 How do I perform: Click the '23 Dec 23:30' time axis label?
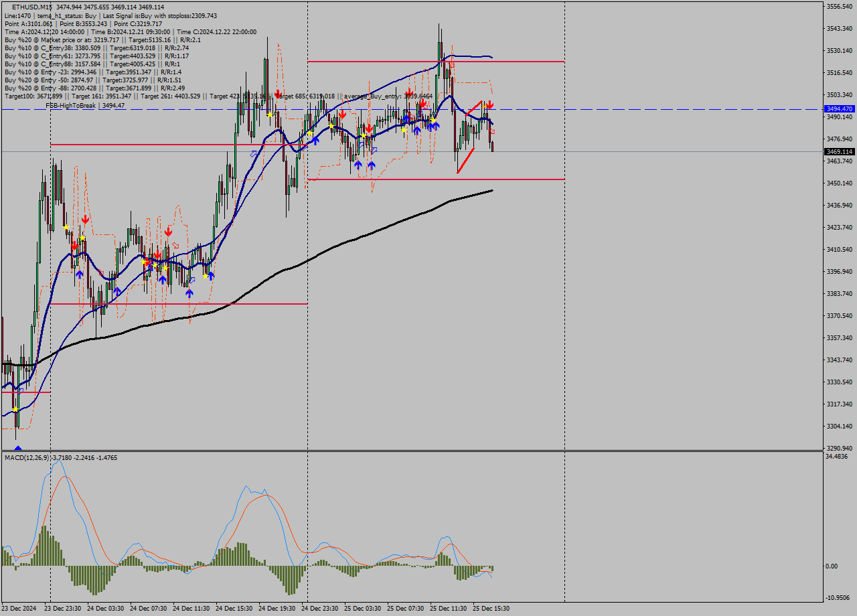[62, 609]
